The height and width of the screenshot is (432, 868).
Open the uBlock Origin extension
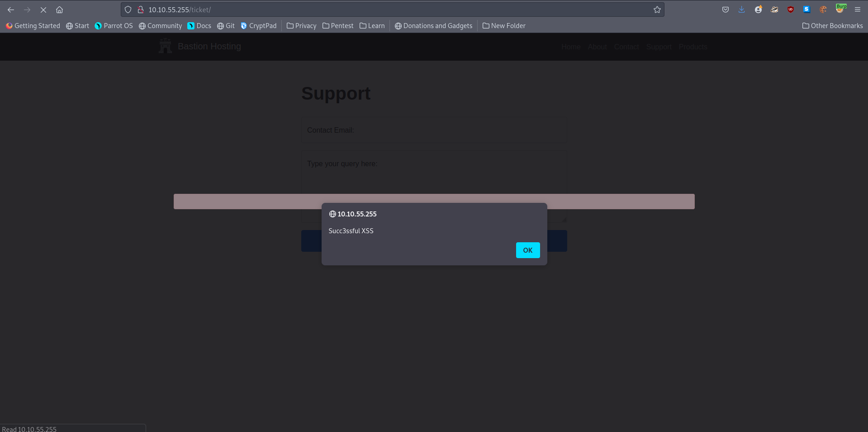(790, 10)
